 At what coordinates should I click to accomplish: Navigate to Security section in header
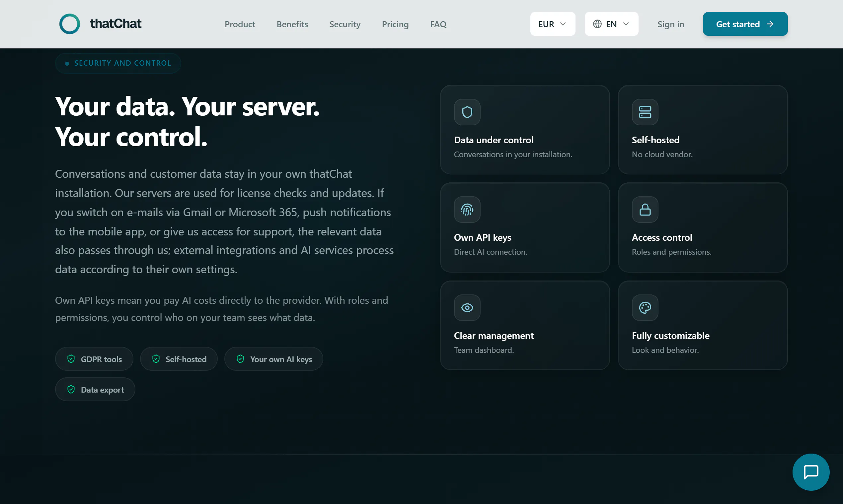(345, 24)
